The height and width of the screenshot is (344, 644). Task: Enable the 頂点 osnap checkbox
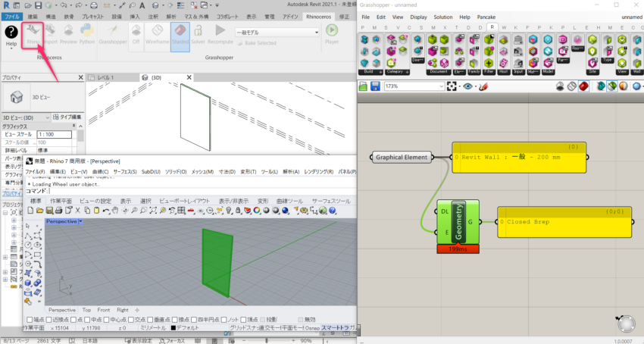[243, 319]
